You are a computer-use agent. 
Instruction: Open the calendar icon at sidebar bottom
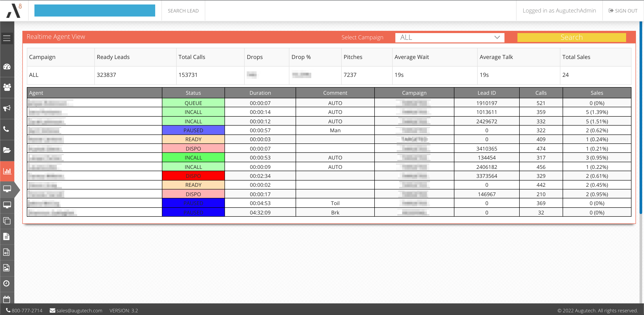pyautogui.click(x=7, y=299)
